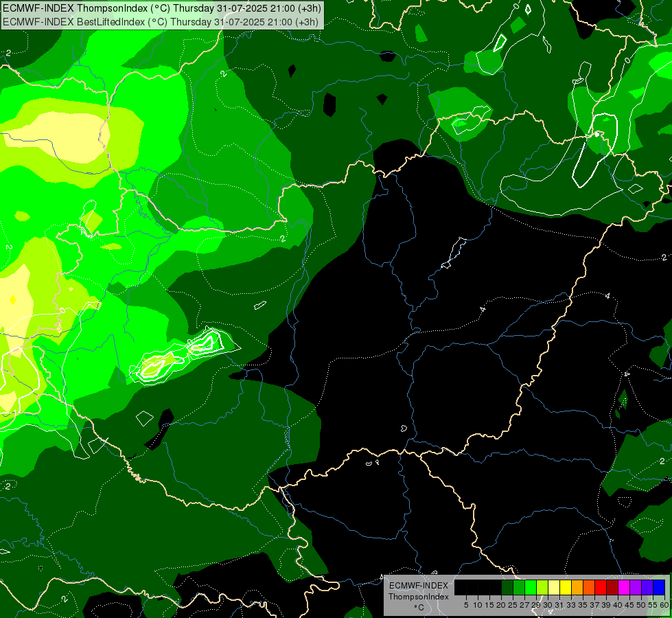
Task: Click the purple 45–50 legend swatch
Action: tap(636, 588)
